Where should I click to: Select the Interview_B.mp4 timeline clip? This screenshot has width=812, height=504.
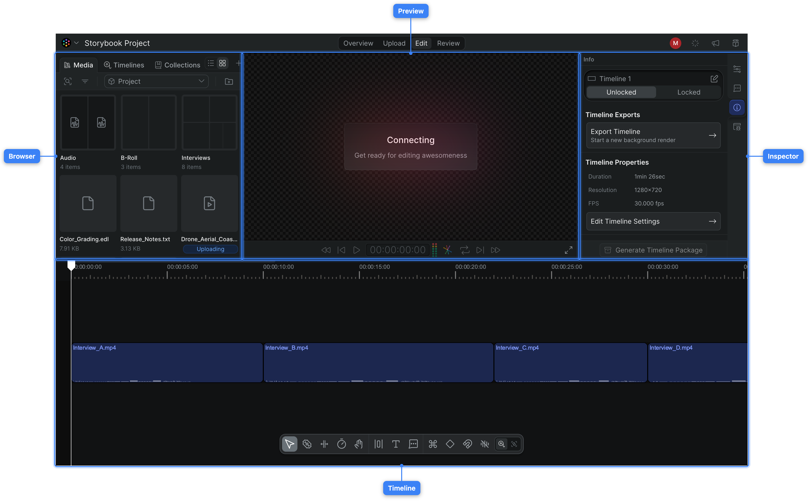click(x=378, y=363)
